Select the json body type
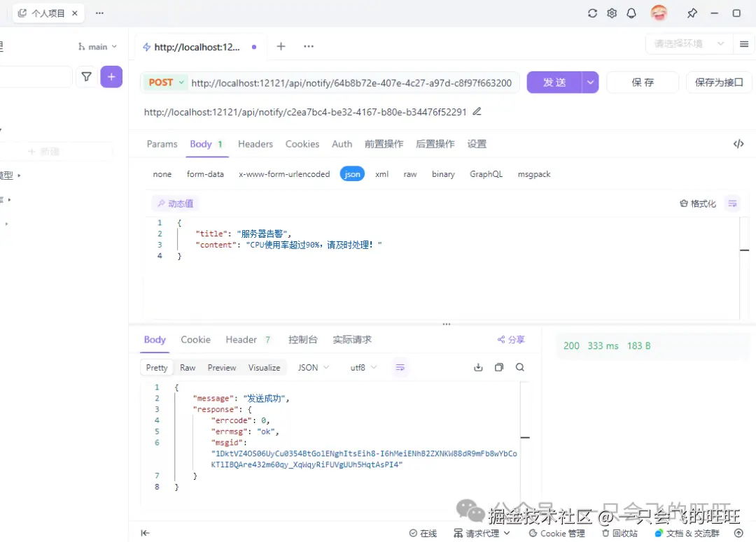The width and height of the screenshot is (756, 542). click(x=352, y=174)
